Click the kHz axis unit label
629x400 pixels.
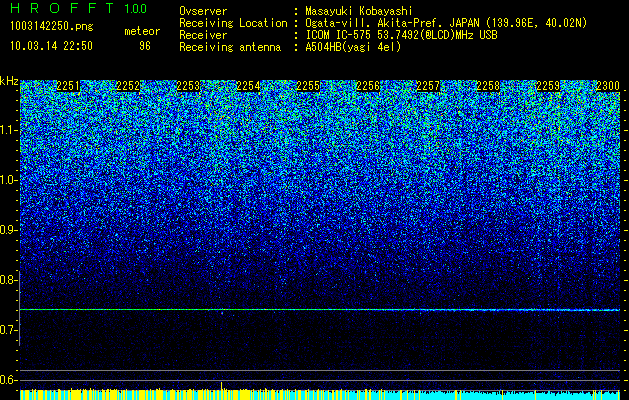click(x=9, y=81)
